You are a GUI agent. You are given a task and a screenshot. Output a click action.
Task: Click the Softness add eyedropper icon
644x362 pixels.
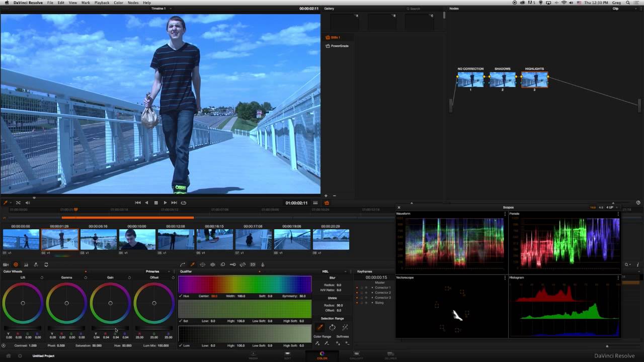[338, 343]
